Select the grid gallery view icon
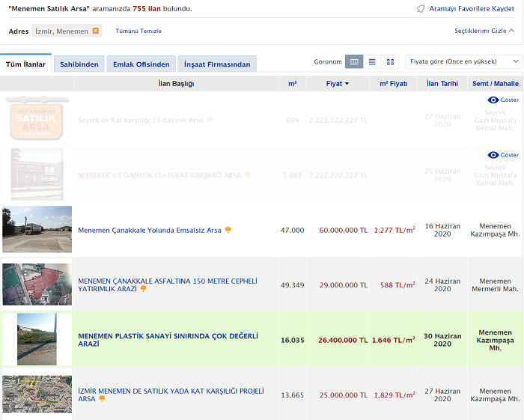This screenshot has width=524, height=420. click(x=390, y=61)
